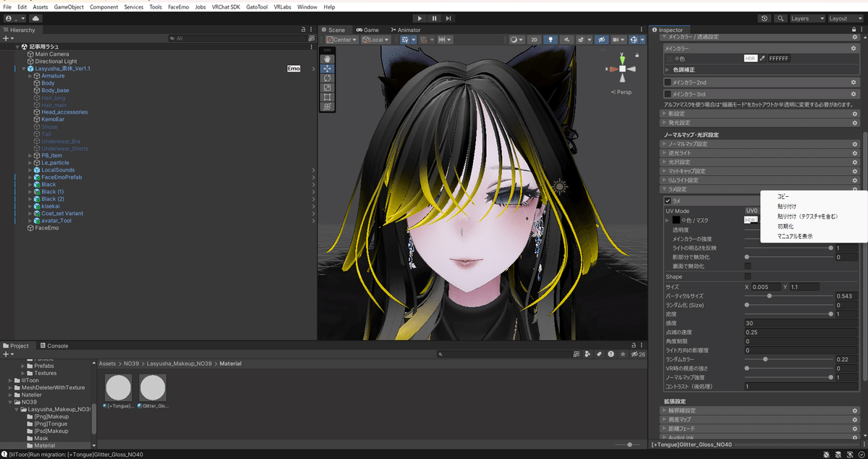This screenshot has width=868, height=459.
Task: Open the GameObject menu
Action: 69,7
